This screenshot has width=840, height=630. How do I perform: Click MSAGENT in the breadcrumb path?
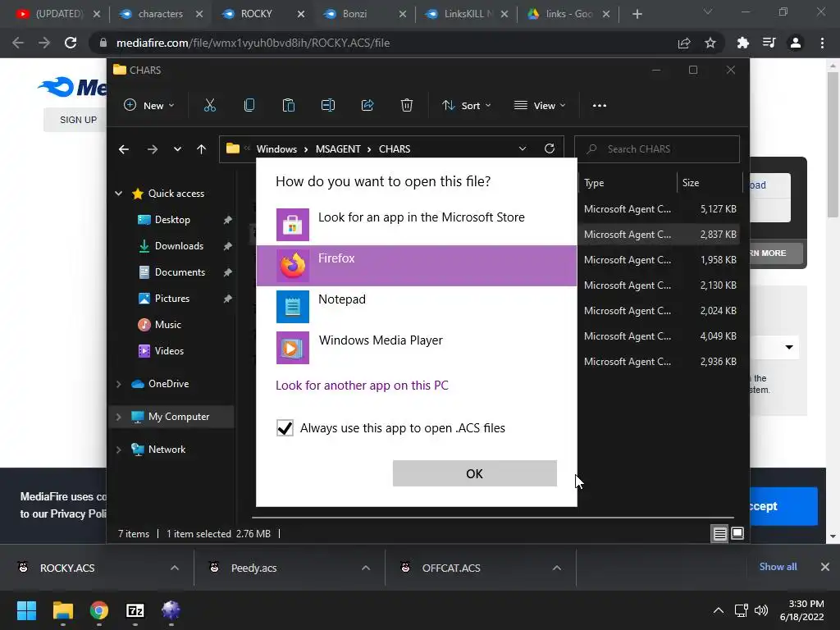tap(337, 149)
